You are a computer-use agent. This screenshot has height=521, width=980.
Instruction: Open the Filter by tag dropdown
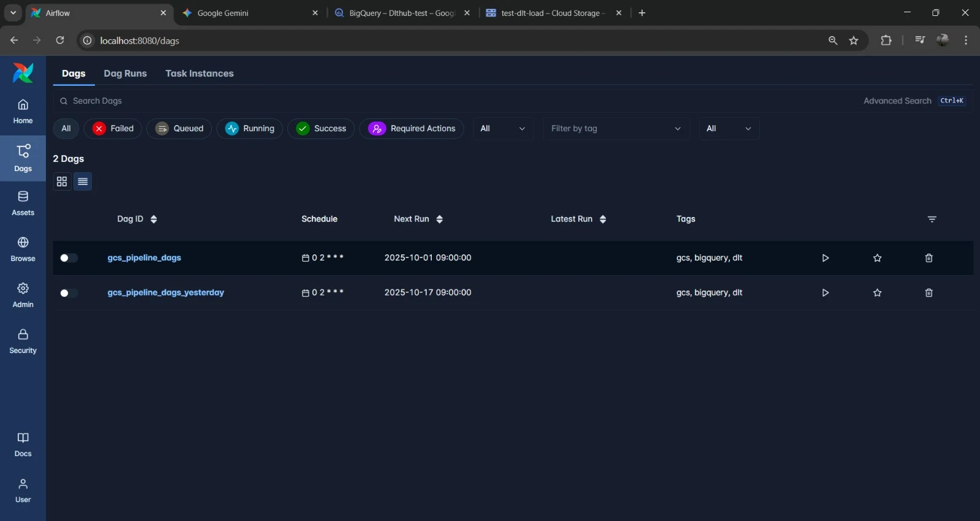(616, 129)
